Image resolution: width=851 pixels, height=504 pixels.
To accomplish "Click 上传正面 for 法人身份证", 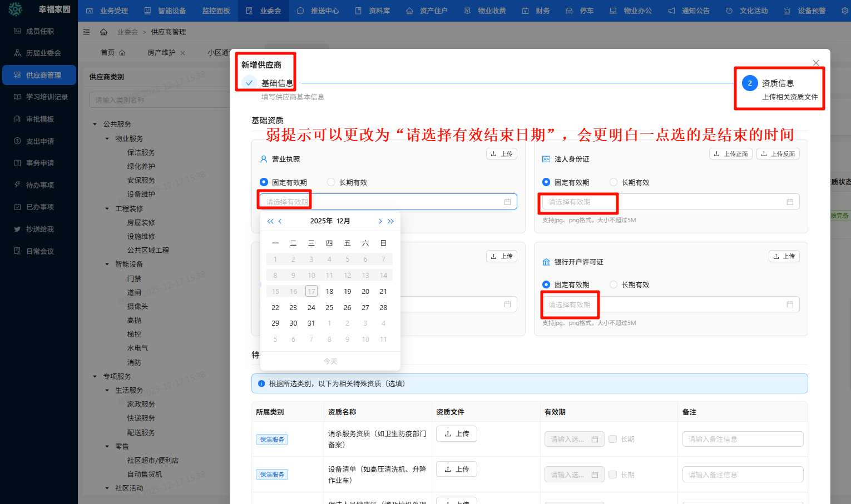I will pyautogui.click(x=731, y=154).
